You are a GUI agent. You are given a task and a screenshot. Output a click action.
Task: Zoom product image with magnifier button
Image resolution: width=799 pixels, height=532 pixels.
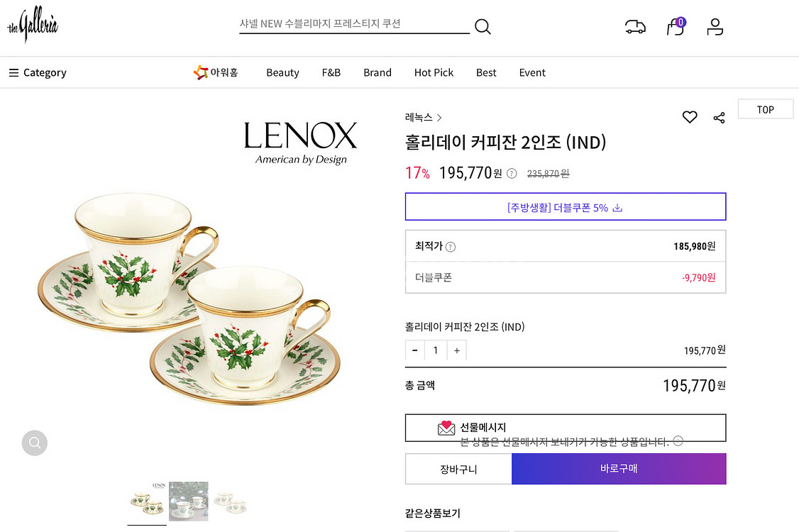34,443
